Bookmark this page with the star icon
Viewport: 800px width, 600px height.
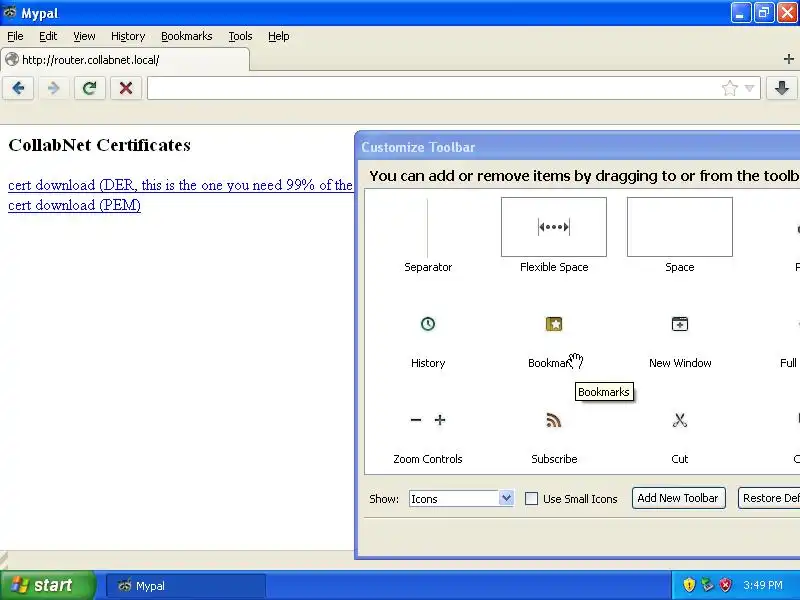point(730,88)
